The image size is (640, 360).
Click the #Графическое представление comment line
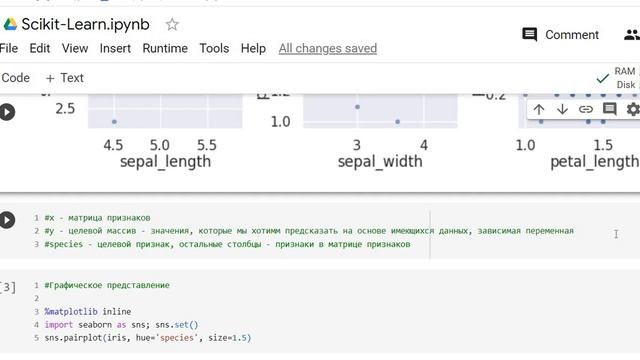coord(107,285)
